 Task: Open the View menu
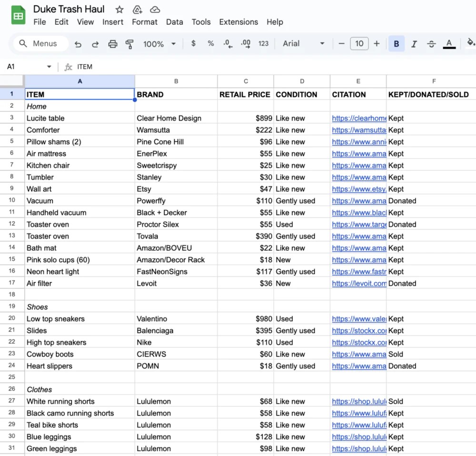point(85,22)
